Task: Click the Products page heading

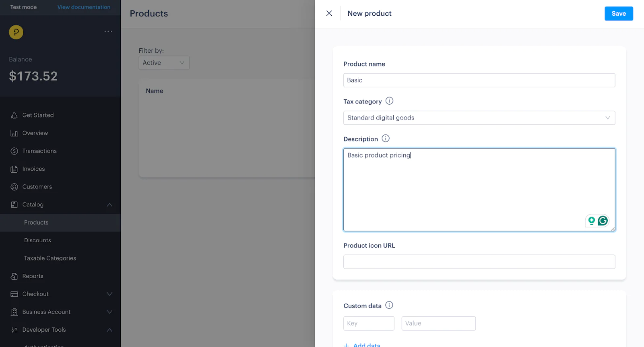Action: click(x=149, y=14)
